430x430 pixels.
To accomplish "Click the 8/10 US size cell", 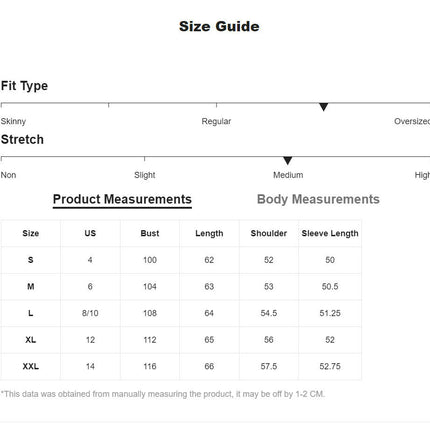I will point(90,313).
